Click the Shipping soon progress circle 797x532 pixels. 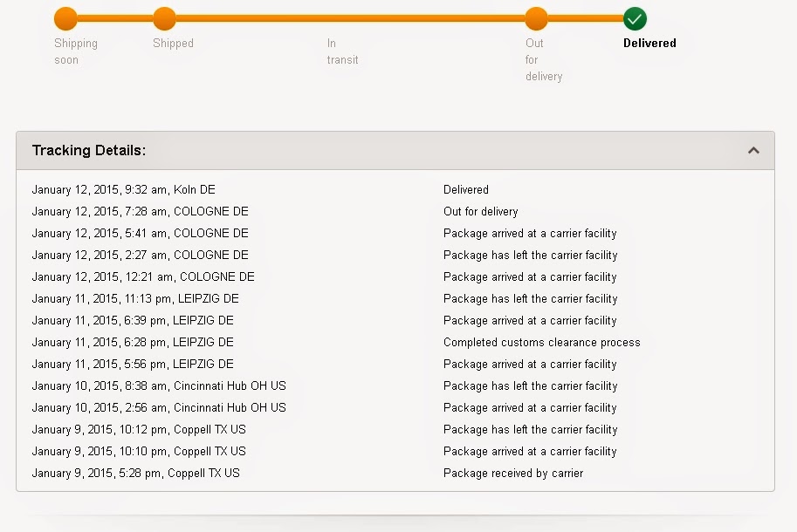65,18
